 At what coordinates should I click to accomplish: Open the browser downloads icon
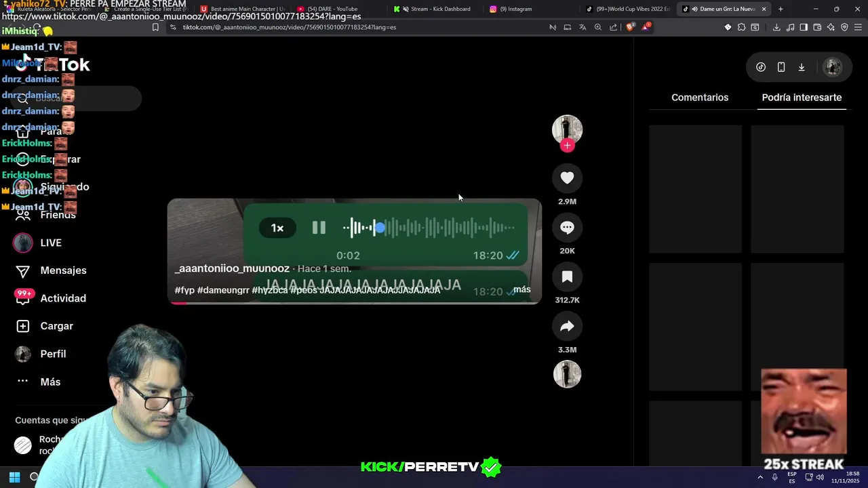pos(776,27)
